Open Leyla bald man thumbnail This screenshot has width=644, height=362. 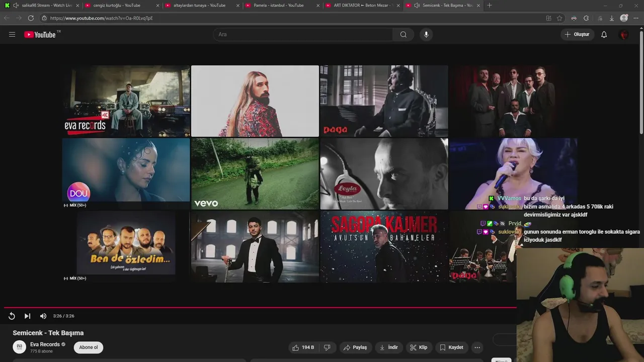tap(384, 173)
